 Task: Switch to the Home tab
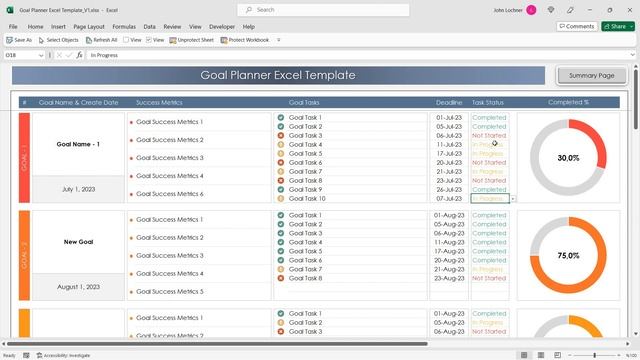coord(36,27)
